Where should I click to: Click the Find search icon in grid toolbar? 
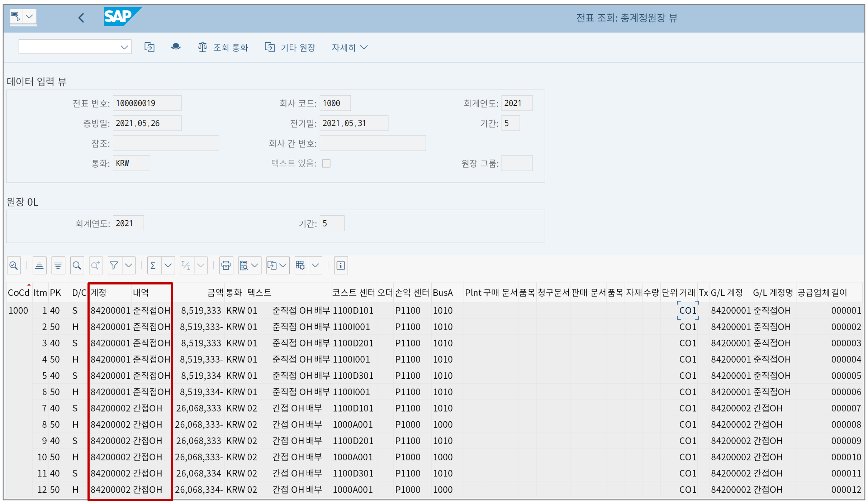(x=77, y=265)
